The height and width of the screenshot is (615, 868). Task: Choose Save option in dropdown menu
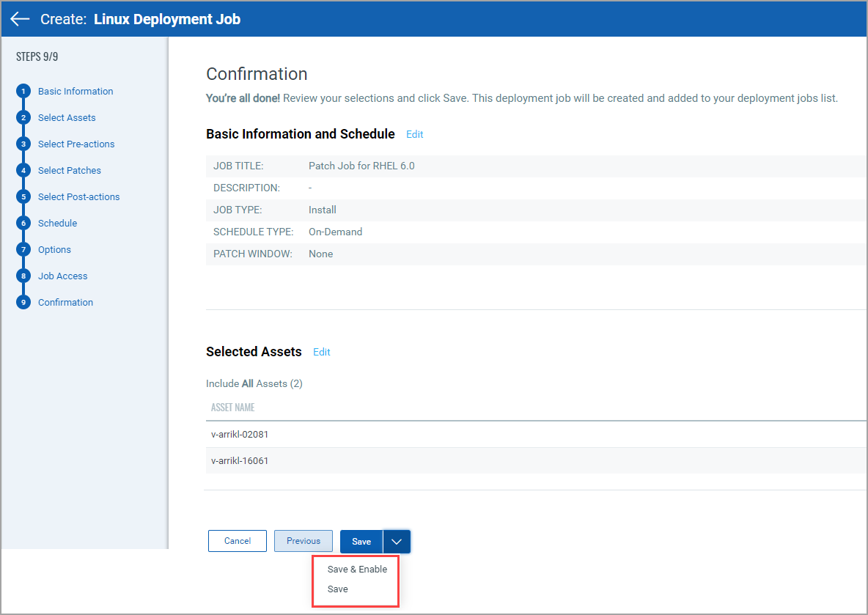click(338, 589)
